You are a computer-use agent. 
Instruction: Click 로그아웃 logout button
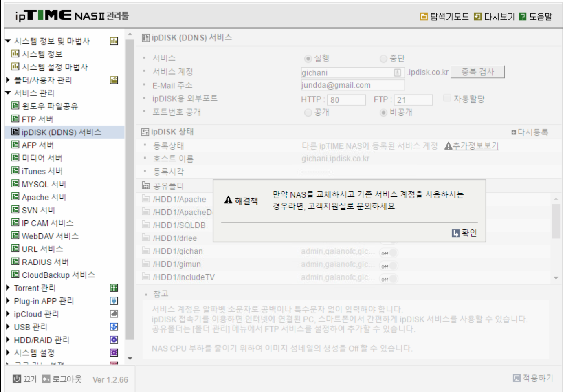coord(62,379)
